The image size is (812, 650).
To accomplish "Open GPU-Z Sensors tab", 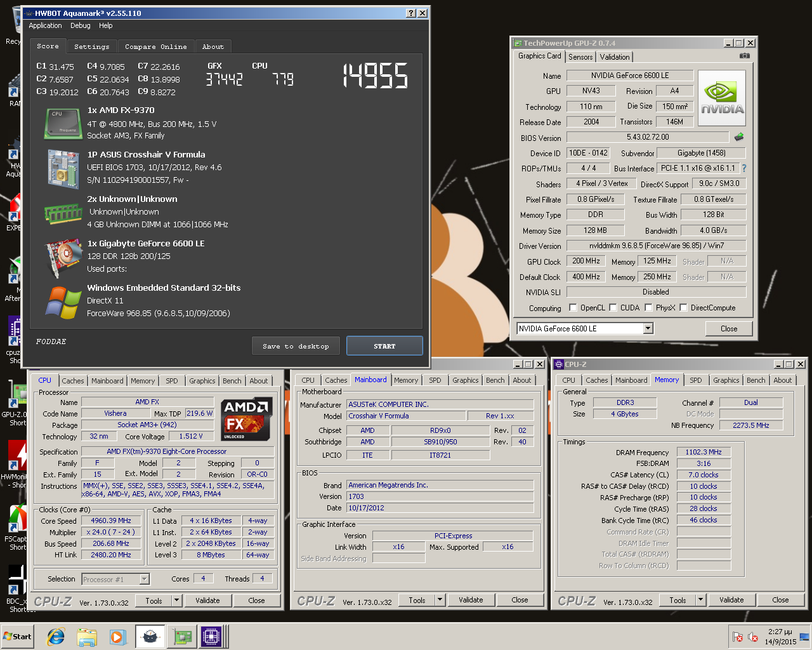I will pyautogui.click(x=580, y=56).
